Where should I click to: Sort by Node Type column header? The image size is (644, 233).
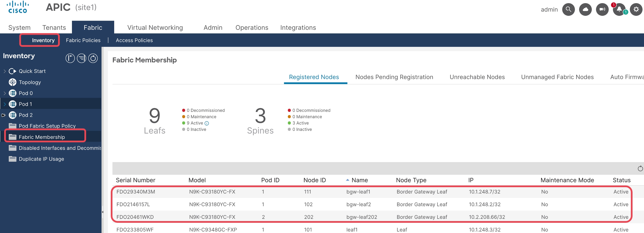click(411, 180)
